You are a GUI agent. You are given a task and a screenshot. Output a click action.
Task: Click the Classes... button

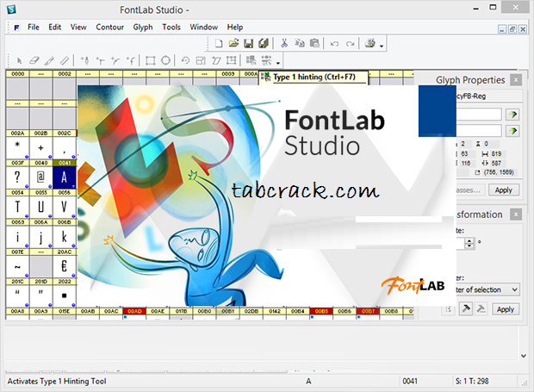470,190
